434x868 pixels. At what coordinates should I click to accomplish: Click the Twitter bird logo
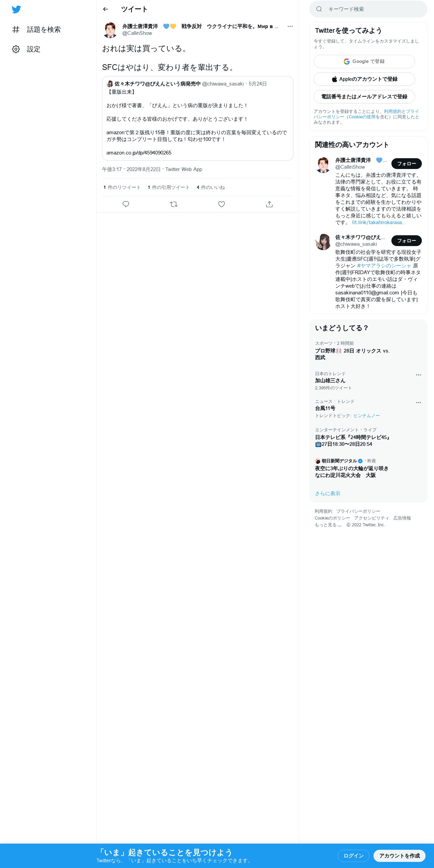click(16, 9)
